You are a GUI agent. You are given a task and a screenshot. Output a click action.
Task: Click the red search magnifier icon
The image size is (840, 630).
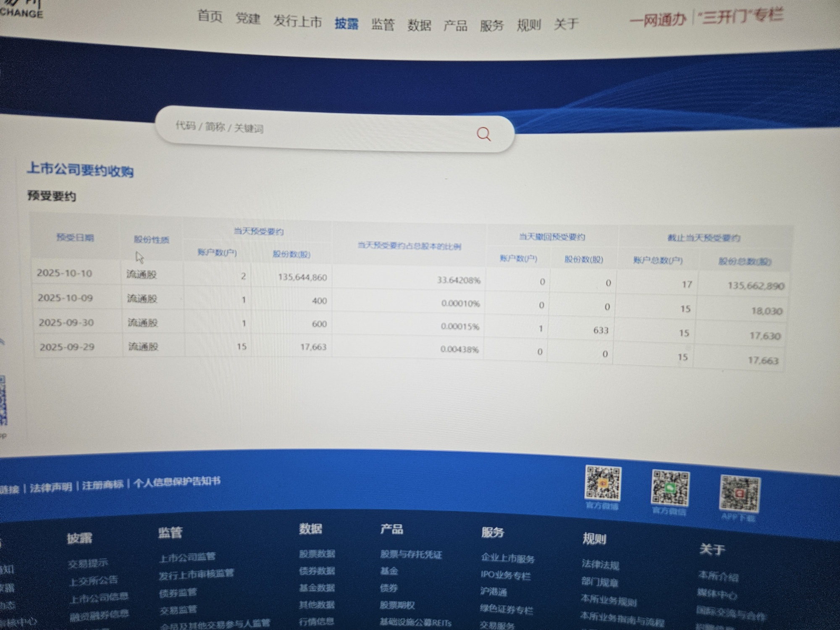483,134
